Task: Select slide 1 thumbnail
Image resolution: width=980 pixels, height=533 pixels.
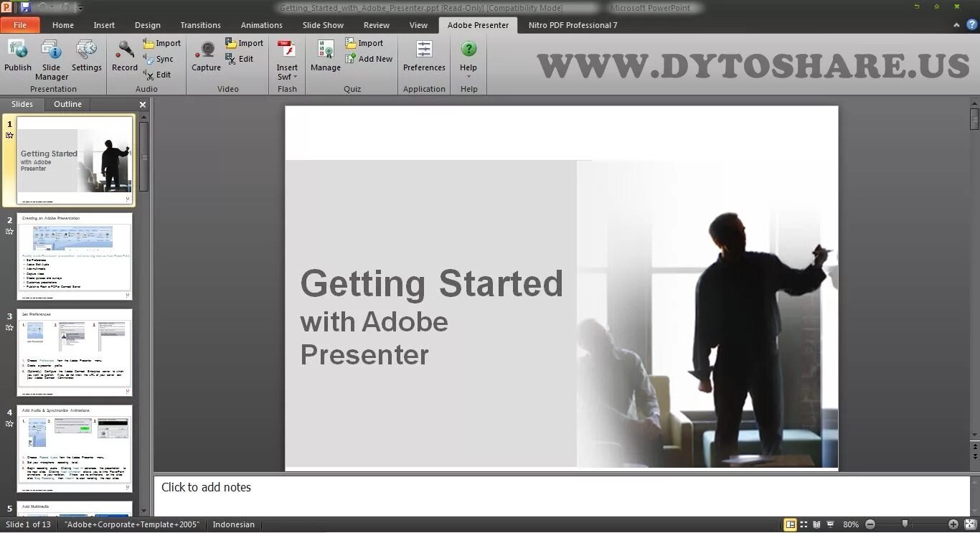Action: point(75,161)
